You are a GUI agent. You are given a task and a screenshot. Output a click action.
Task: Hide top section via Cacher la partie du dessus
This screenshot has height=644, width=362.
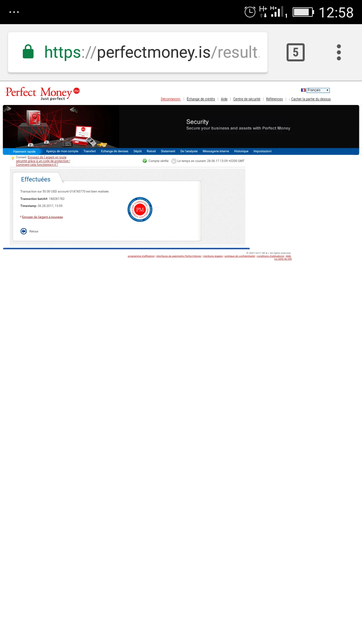coord(310,99)
